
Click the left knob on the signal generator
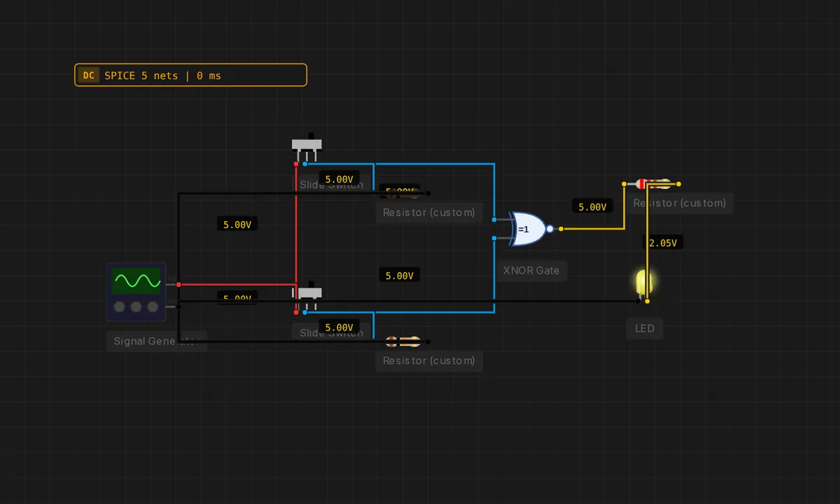click(120, 307)
